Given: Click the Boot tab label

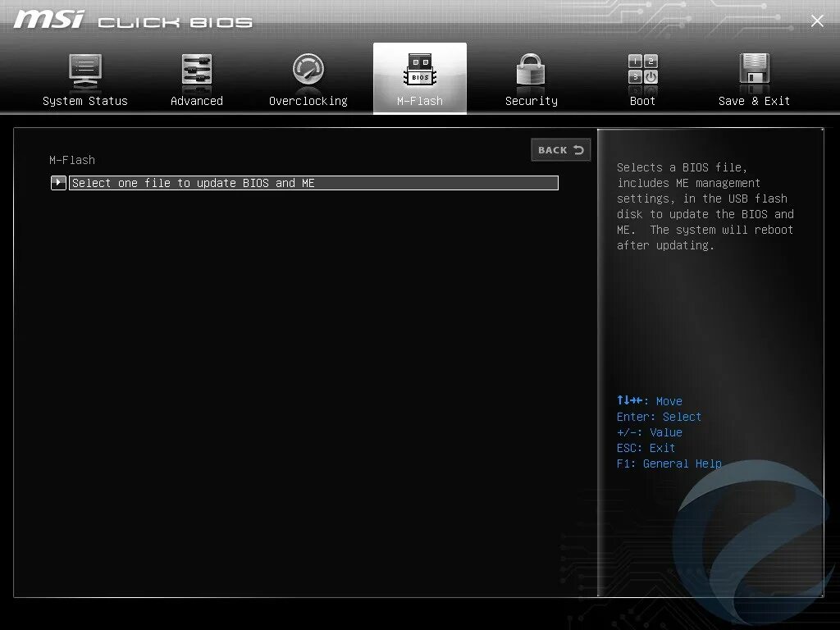Looking at the screenshot, I should [x=643, y=101].
